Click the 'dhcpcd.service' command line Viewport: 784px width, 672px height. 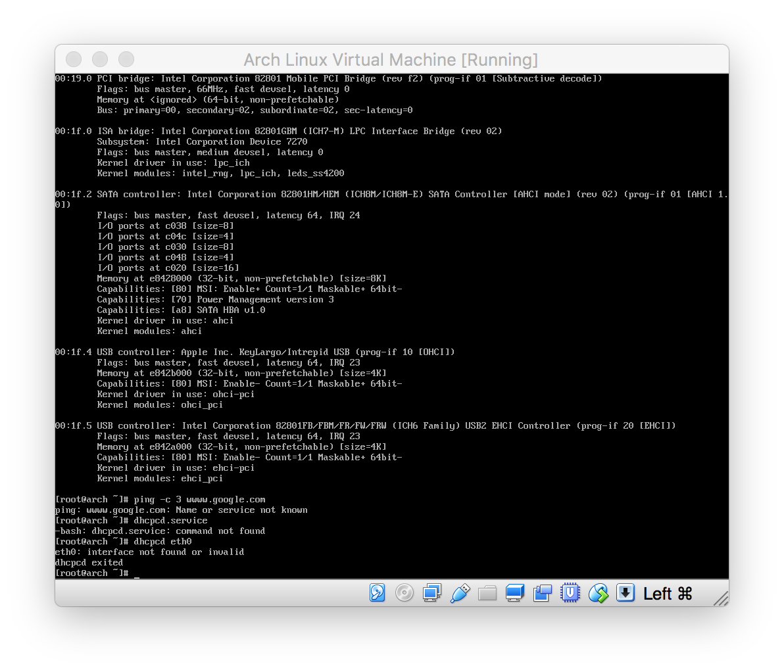[132, 521]
